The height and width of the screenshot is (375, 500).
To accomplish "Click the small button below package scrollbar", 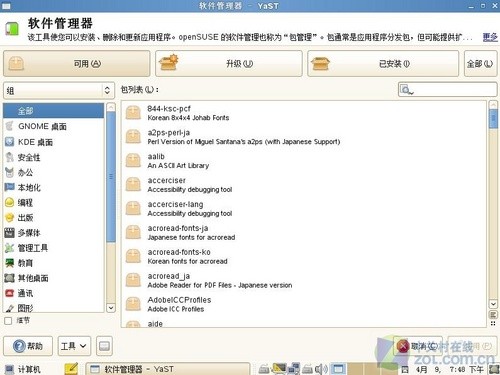I will pyautogui.click(x=493, y=314).
